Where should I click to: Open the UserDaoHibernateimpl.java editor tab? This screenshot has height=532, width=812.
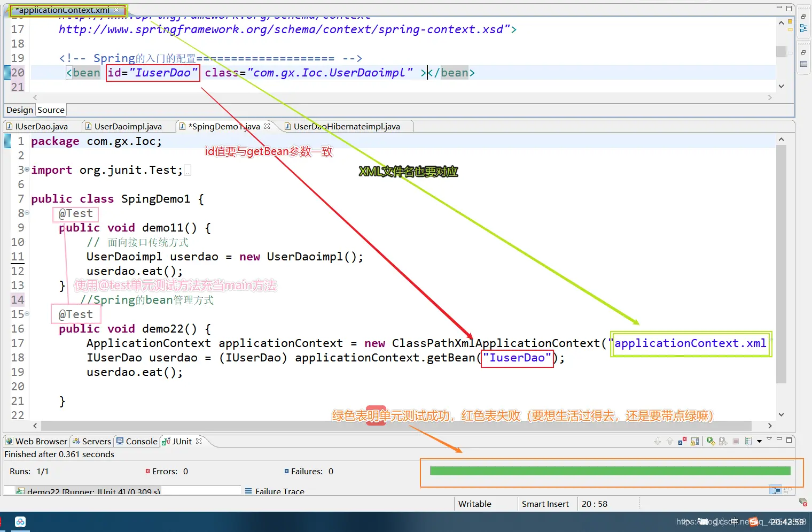pyautogui.click(x=347, y=127)
